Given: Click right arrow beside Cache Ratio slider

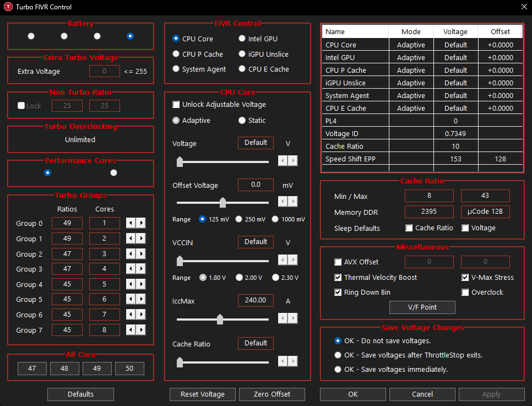Looking at the screenshot, I should 293,361.
